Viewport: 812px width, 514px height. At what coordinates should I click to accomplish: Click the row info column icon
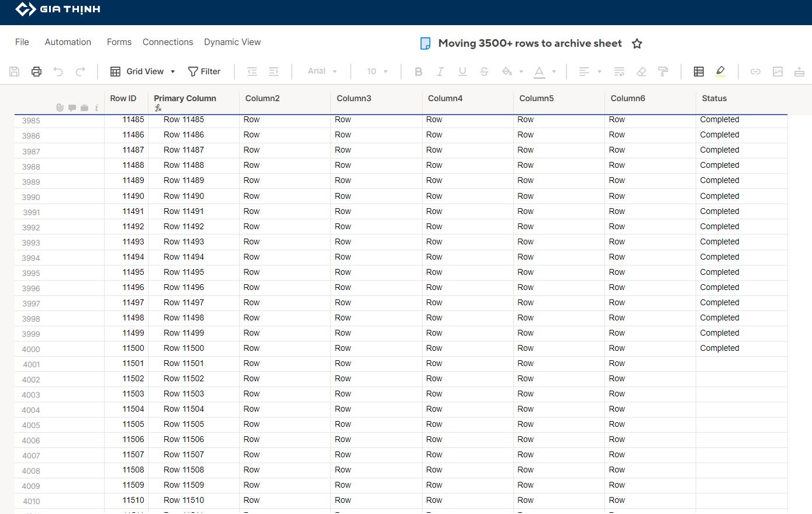tap(96, 108)
